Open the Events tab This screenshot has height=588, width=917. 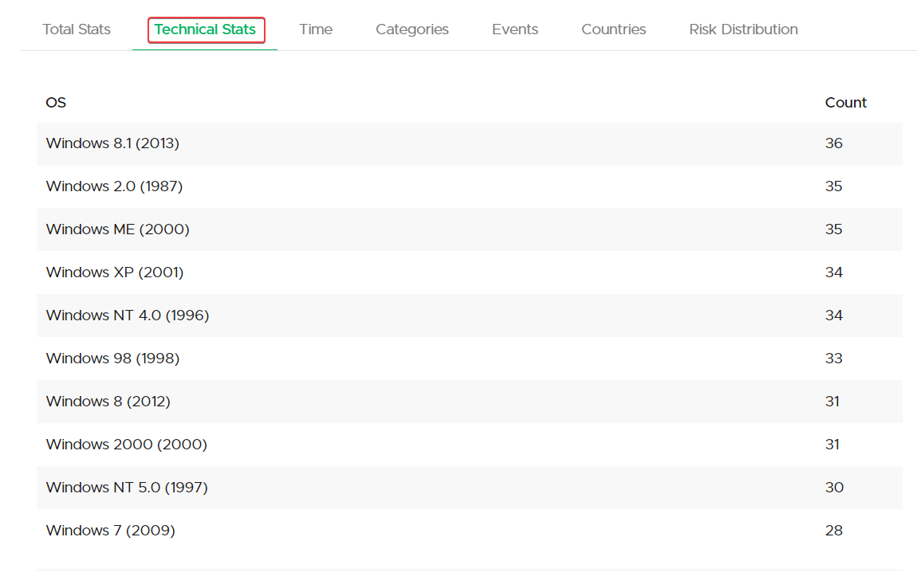[515, 29]
